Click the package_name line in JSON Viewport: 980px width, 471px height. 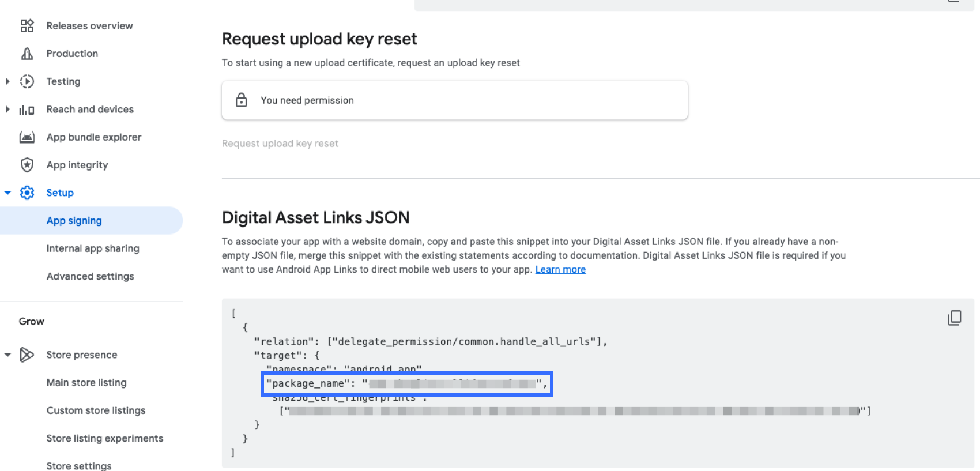406,384
